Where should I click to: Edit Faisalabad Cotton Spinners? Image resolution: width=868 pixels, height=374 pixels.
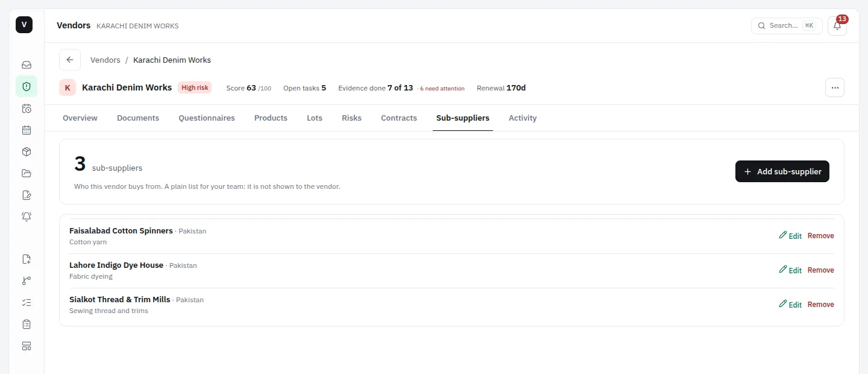(790, 236)
